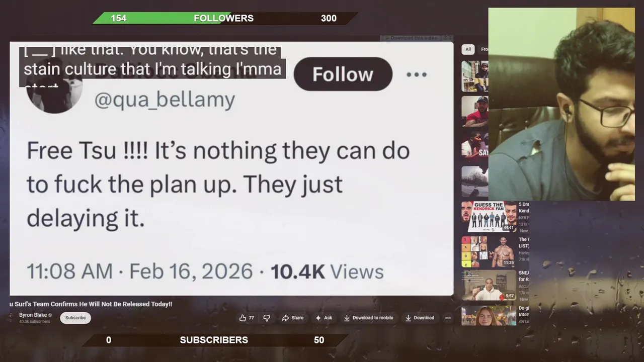Close the Download this video bar
The image size is (644, 362).
pos(450,38)
